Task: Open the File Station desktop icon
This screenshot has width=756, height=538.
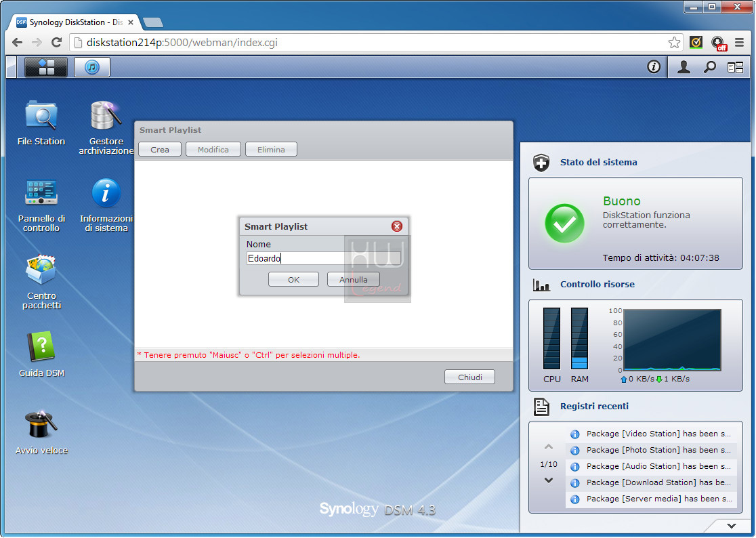Action: (x=41, y=116)
